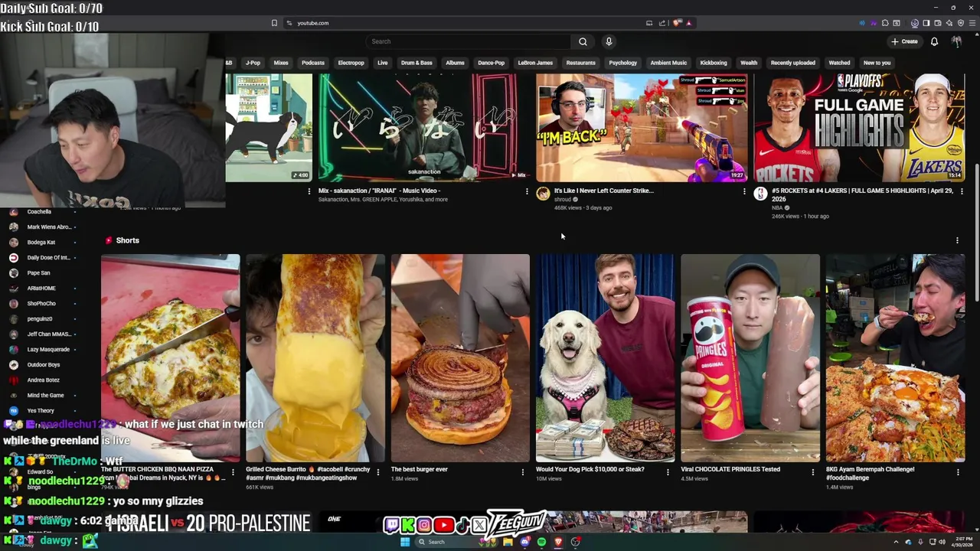The width and height of the screenshot is (980, 551).
Task: Open menu for Grilled Cheese Burrito short
Action: click(377, 472)
